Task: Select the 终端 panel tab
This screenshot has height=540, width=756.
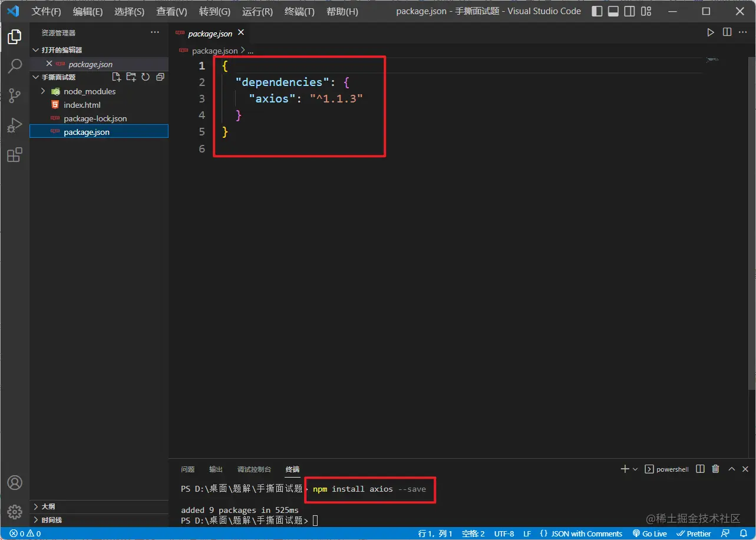Action: tap(292, 469)
